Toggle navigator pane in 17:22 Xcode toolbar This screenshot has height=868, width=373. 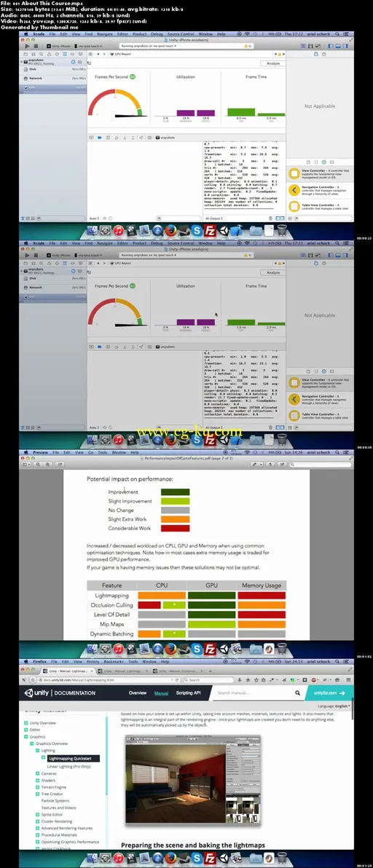click(x=331, y=46)
